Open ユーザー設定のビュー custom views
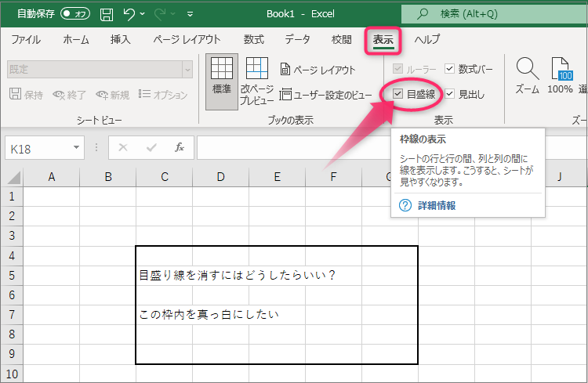The width and height of the screenshot is (588, 383). (326, 95)
